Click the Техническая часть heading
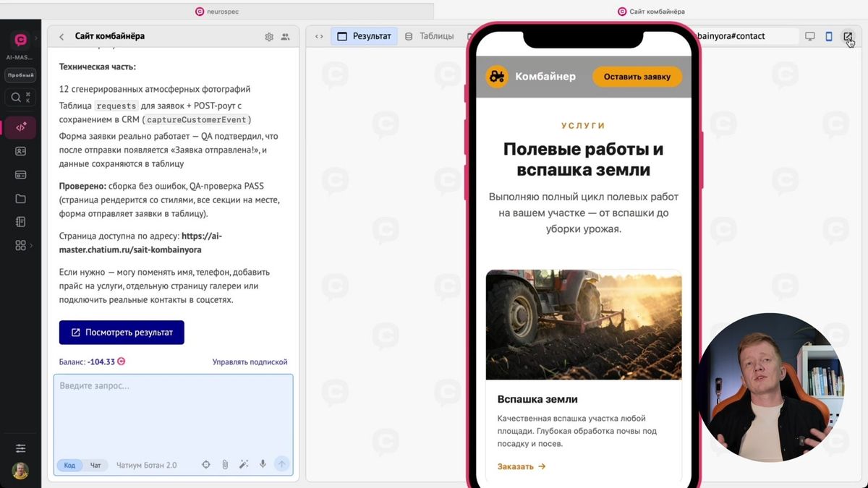The width and height of the screenshot is (868, 488). [98, 67]
